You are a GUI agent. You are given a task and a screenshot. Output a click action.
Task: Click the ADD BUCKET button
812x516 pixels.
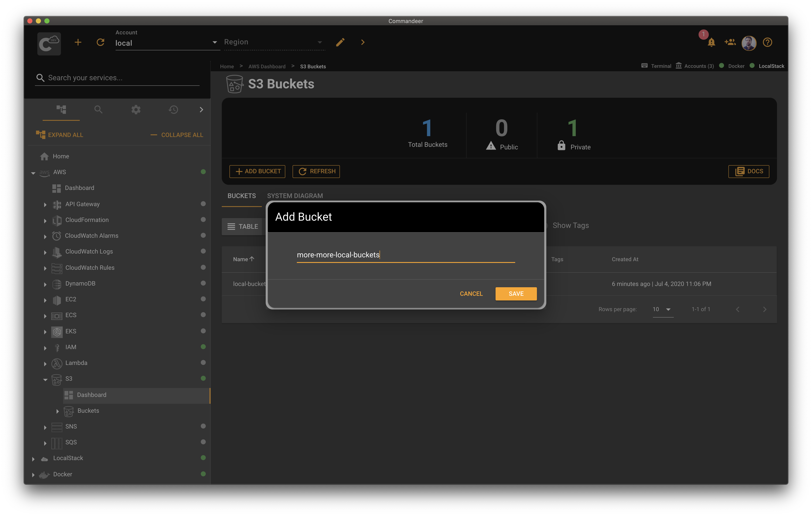point(257,171)
